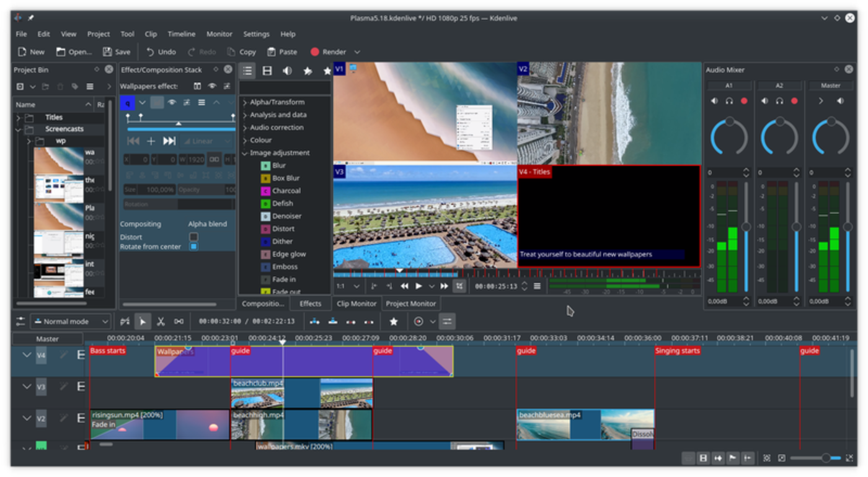Collapse the Screencasts folder

(x=18, y=129)
